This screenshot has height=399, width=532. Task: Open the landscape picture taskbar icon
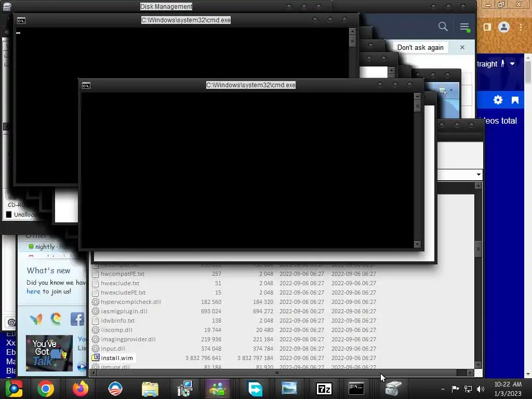[x=289, y=389]
